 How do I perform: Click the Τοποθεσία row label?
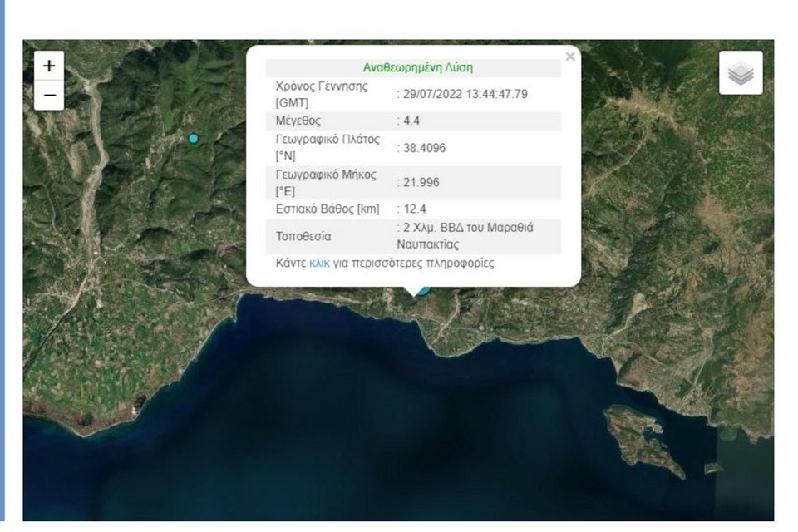pyautogui.click(x=303, y=236)
